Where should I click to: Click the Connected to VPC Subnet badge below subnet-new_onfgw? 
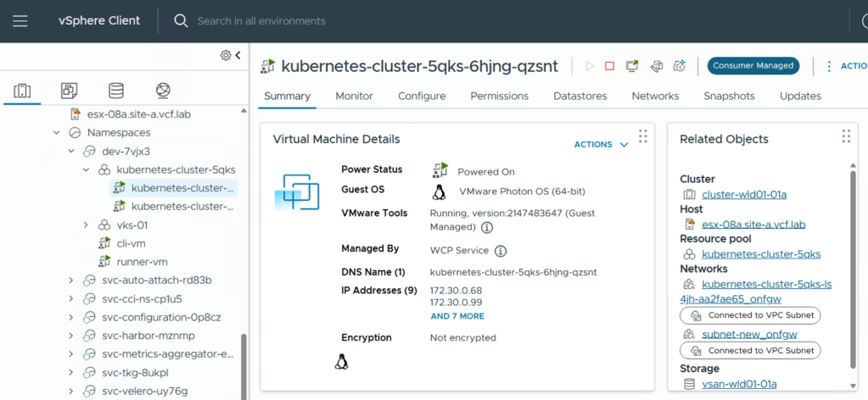point(750,350)
